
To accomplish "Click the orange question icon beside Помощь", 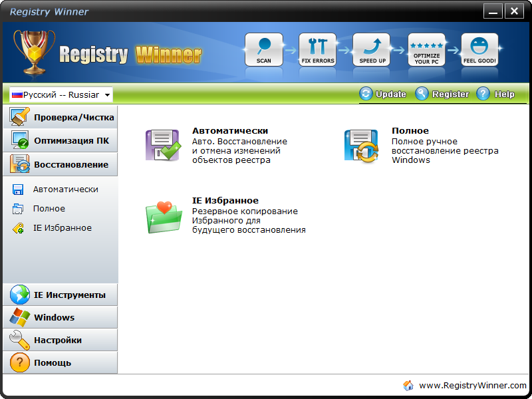I will coord(20,362).
